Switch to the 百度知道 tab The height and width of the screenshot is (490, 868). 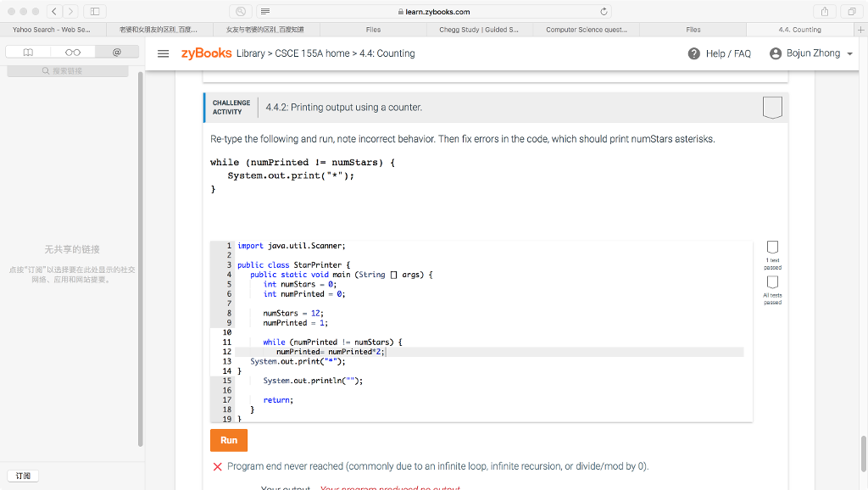coord(264,30)
